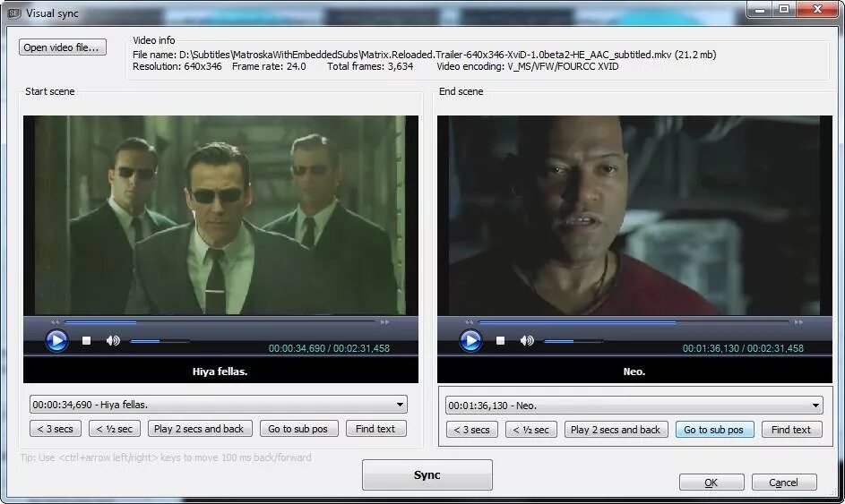Minimize the Visual sync window
The image size is (845, 504).
point(760,9)
